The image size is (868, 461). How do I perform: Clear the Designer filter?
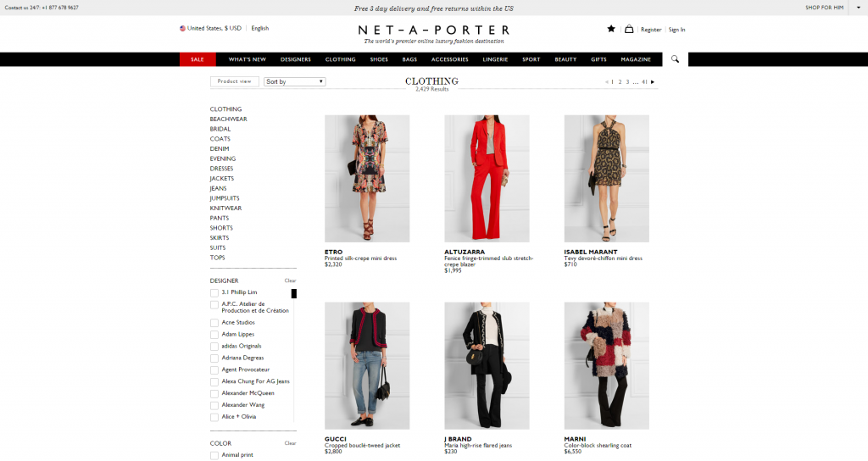[290, 280]
